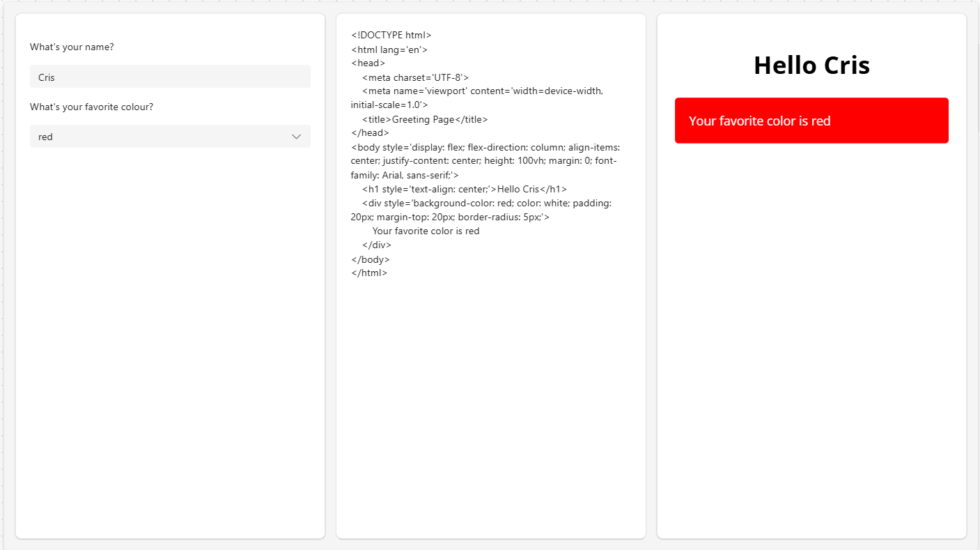Screen dimensions: 980x550
Task: Click the "<!DOCTYPE html>" code line
Action: point(391,35)
